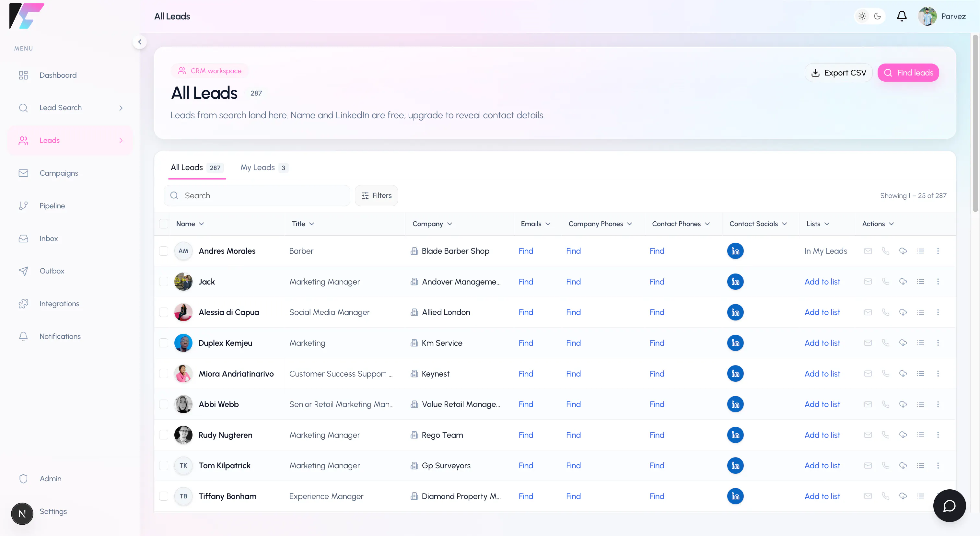Collapse the sidebar with the arrow button
The height and width of the screenshot is (536, 980).
140,42
